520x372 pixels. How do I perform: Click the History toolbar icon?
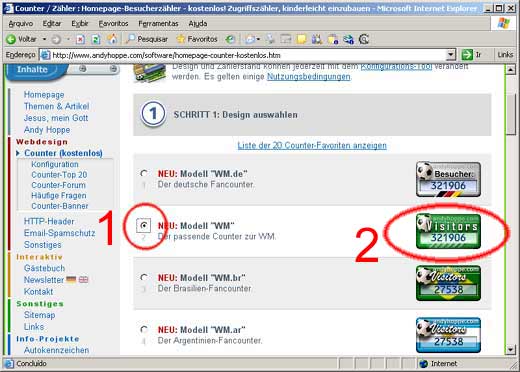click(230, 39)
